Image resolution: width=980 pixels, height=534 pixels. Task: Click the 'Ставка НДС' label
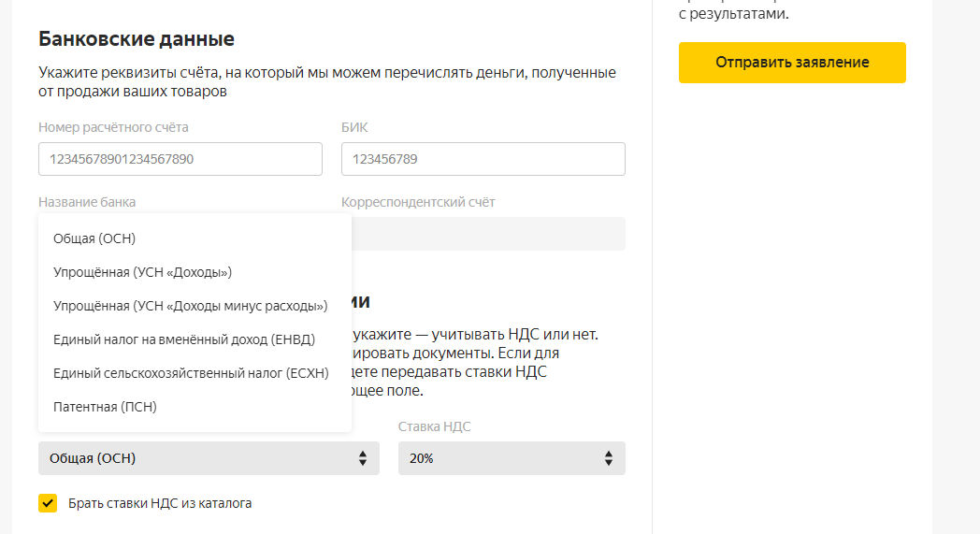pos(434,426)
